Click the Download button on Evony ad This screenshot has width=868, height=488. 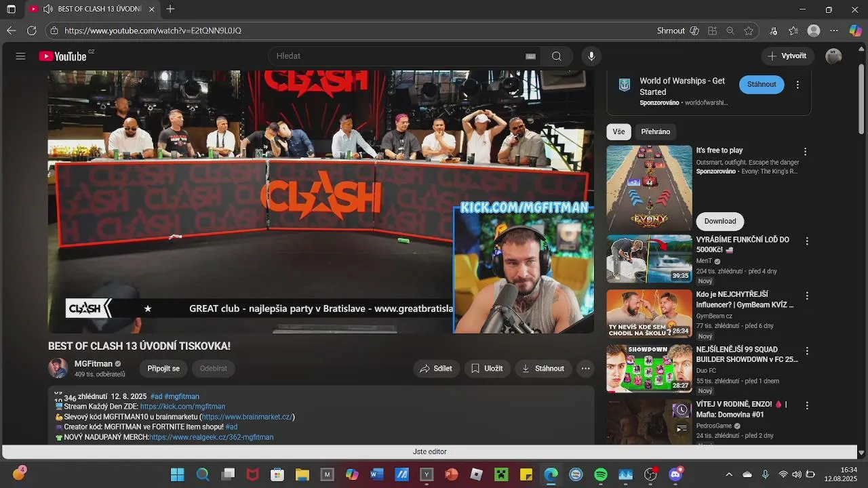[x=720, y=221]
